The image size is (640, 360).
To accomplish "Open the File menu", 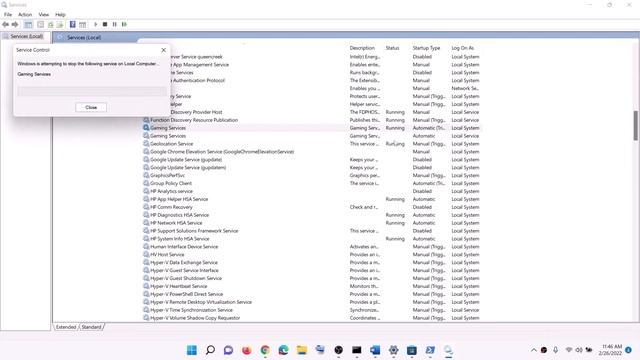I will tap(8, 14).
